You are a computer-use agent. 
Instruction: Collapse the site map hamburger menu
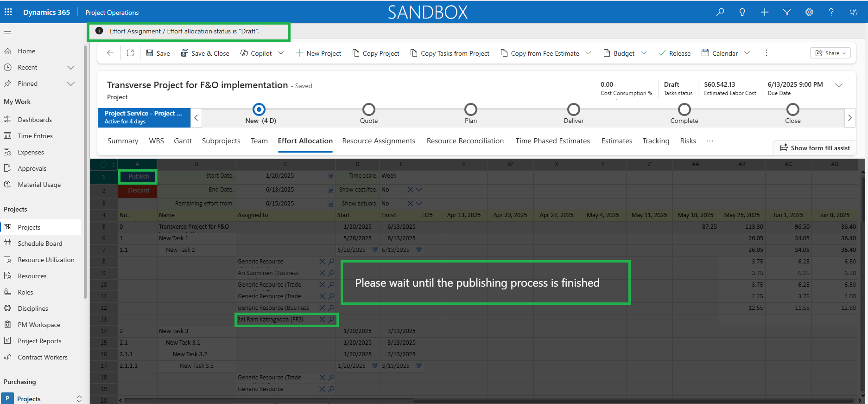[x=7, y=33]
